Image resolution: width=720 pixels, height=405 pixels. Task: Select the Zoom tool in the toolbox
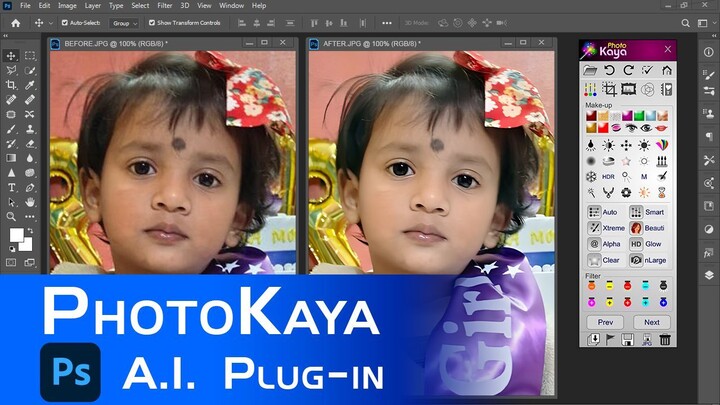tap(11, 217)
